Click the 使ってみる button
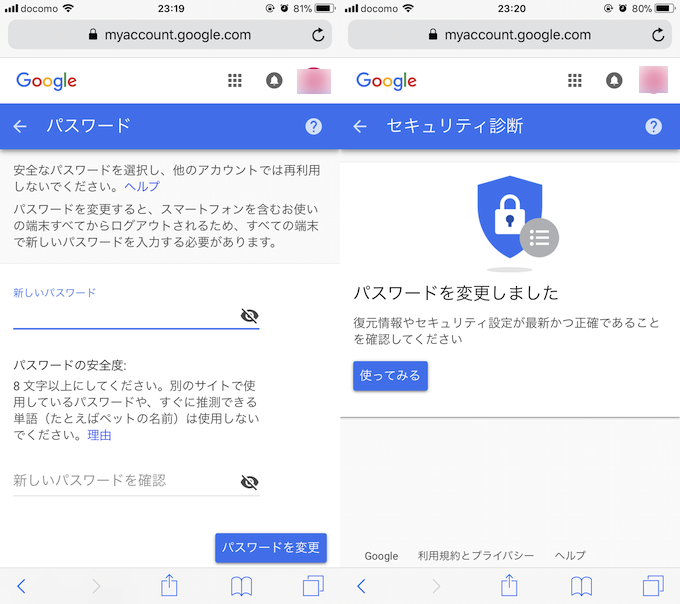The width and height of the screenshot is (680, 604). tap(390, 375)
